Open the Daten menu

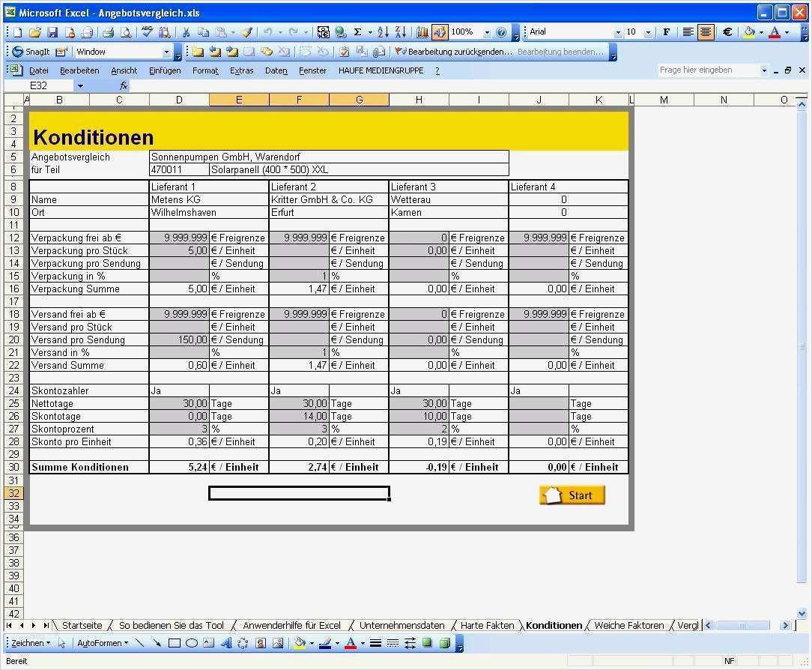click(276, 70)
